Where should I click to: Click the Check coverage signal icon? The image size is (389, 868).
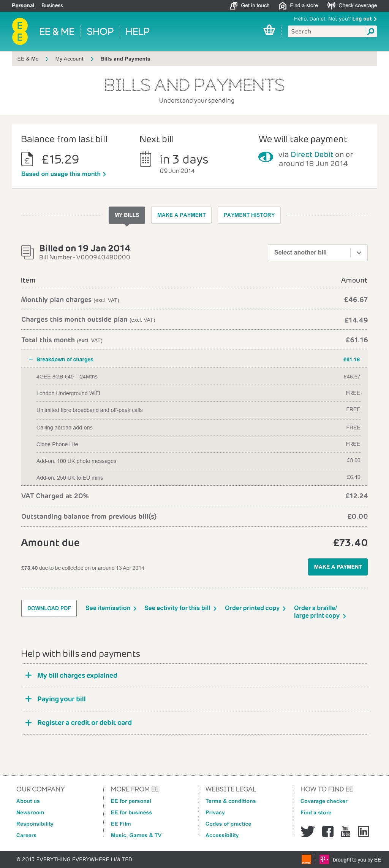pos(331,6)
